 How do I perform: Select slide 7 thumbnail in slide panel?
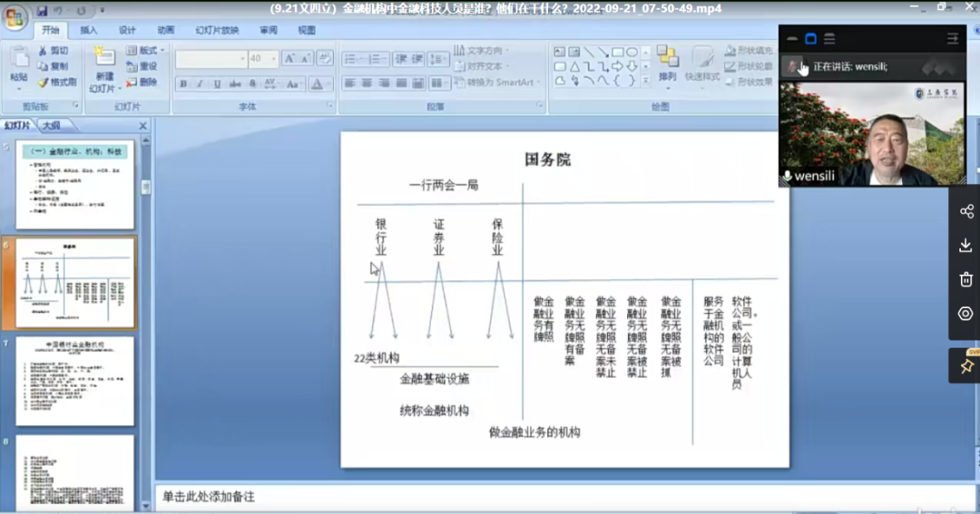click(x=74, y=381)
